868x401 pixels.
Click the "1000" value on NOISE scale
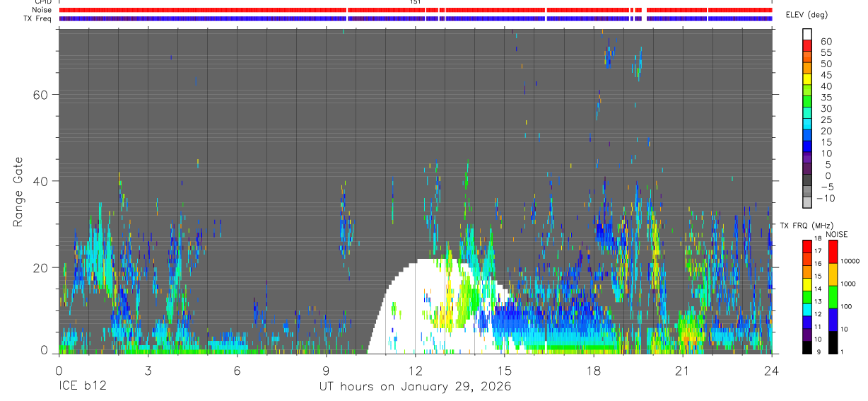(x=848, y=284)
